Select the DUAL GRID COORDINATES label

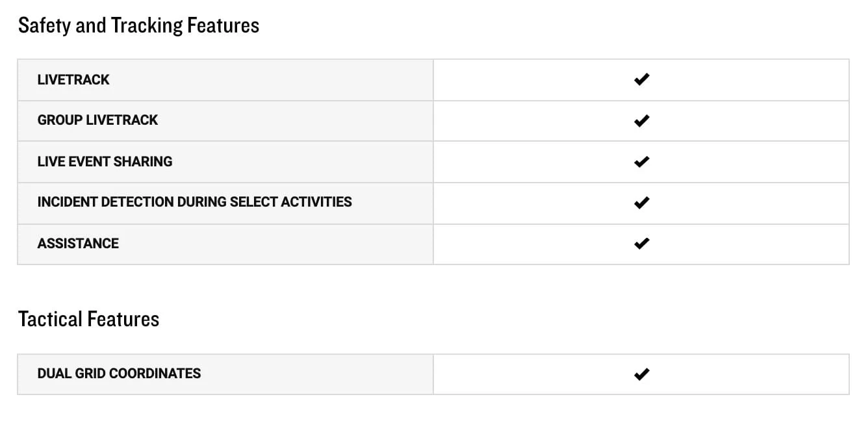pos(119,374)
